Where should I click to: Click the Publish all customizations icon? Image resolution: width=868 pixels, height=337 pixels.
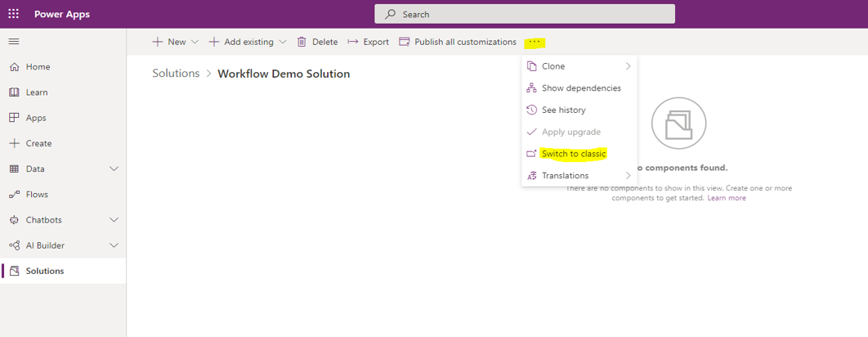[405, 42]
